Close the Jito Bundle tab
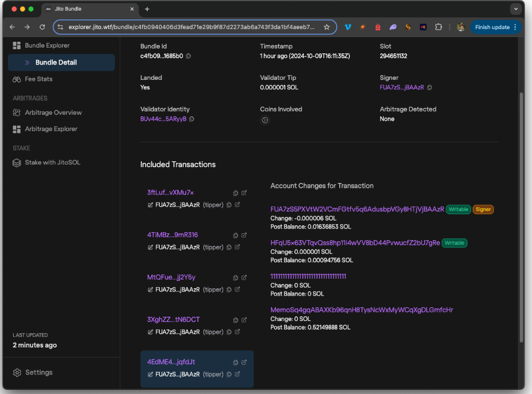Image resolution: width=532 pixels, height=394 pixels. point(132,9)
